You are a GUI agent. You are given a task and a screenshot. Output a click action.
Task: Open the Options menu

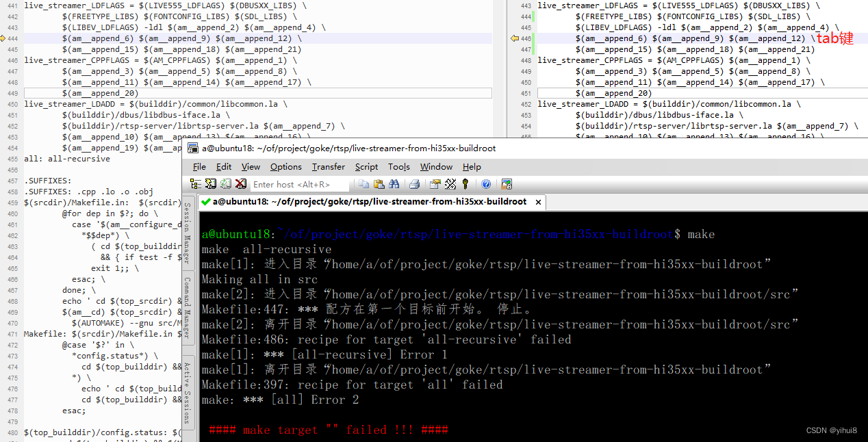tap(285, 167)
